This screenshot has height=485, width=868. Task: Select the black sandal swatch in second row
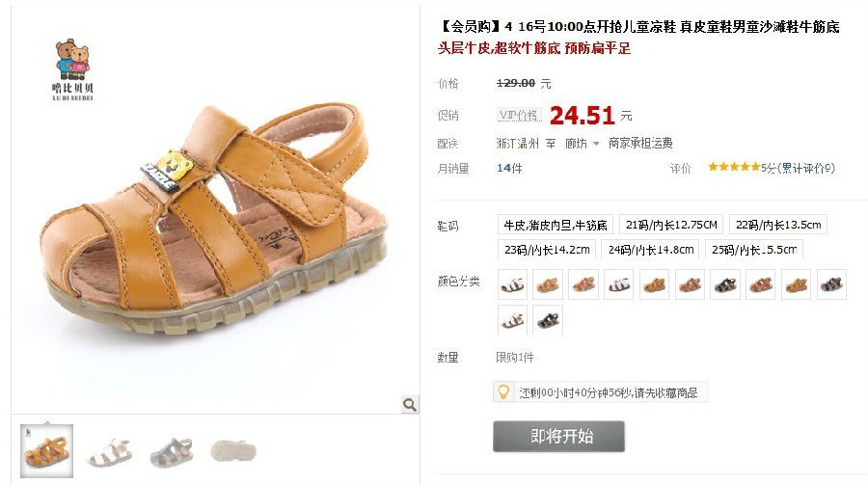tap(548, 320)
